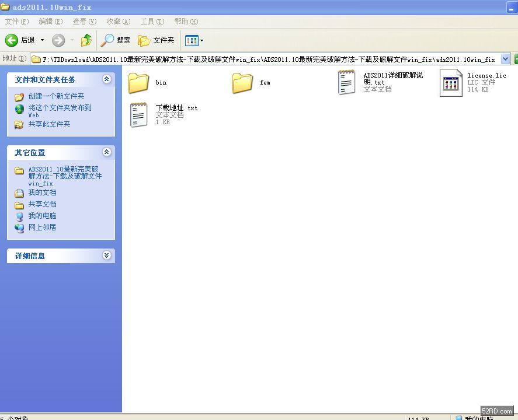Image resolution: width=518 pixels, height=420 pixels.
Task: Open the 文件 menu
Action: pyautogui.click(x=16, y=22)
